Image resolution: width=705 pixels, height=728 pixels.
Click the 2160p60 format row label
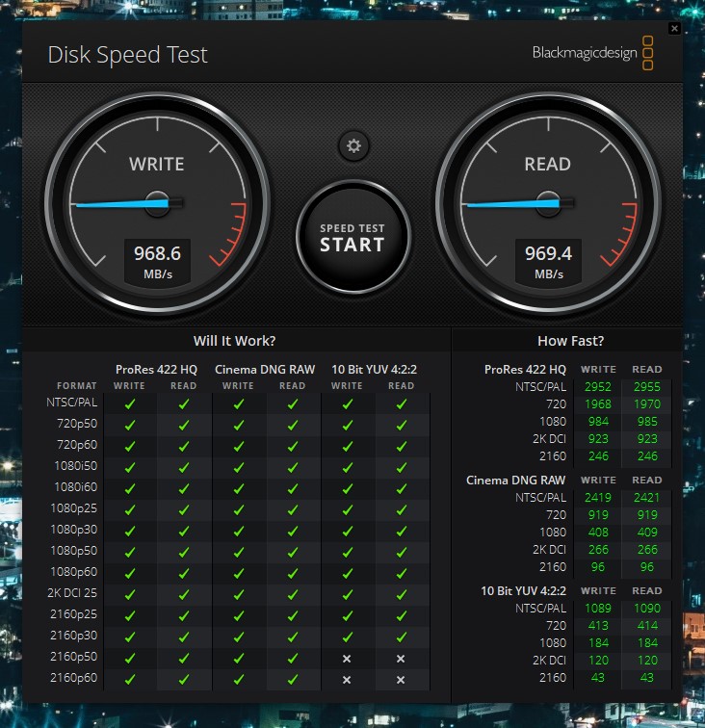point(74,677)
